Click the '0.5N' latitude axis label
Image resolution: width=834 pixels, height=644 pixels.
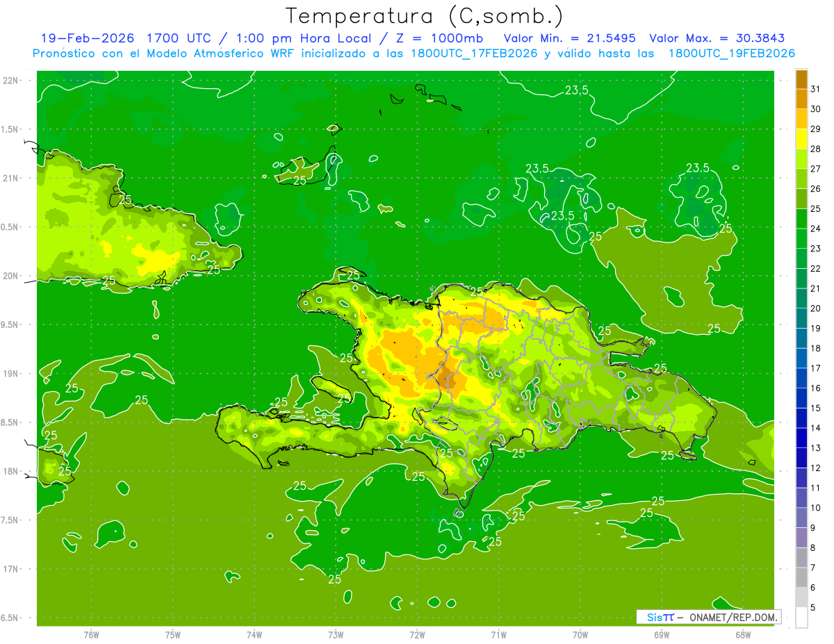click(x=10, y=227)
